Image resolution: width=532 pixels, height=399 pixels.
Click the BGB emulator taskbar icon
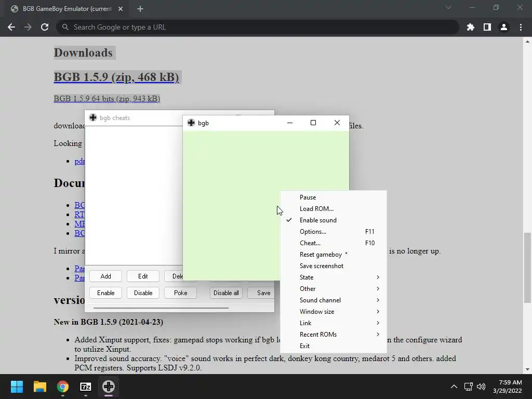(x=109, y=387)
